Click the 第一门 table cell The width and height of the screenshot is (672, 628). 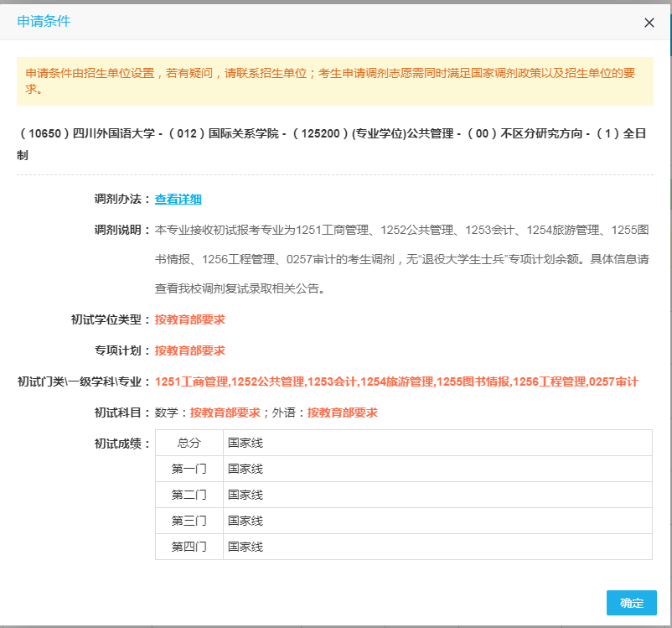pyautogui.click(x=189, y=469)
